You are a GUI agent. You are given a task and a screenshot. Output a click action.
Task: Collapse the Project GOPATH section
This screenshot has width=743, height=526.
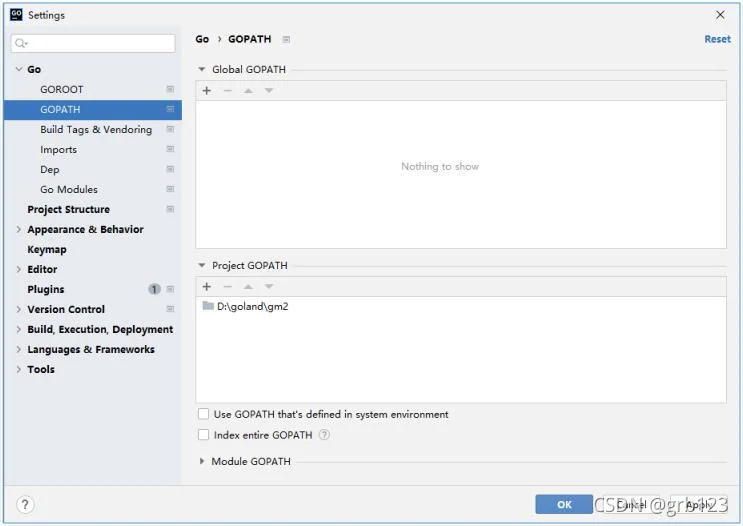click(201, 265)
